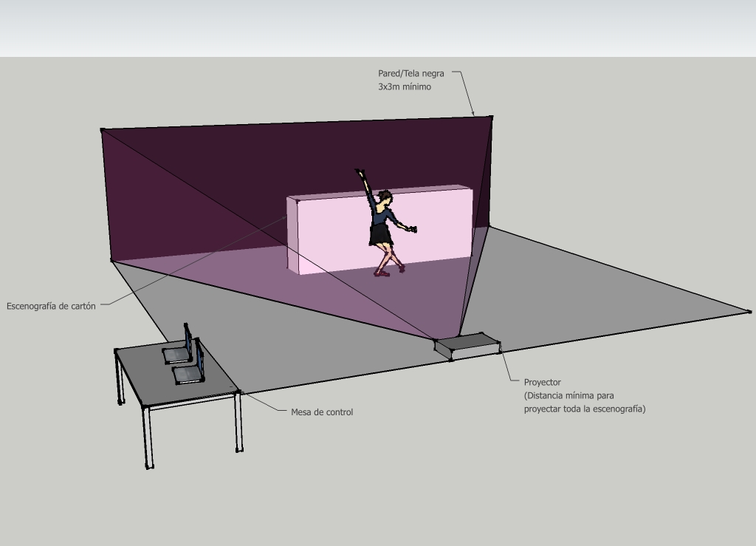Viewport: 756px width, 546px height.
Task: Click the table's front-right leg
Action: 238,421
